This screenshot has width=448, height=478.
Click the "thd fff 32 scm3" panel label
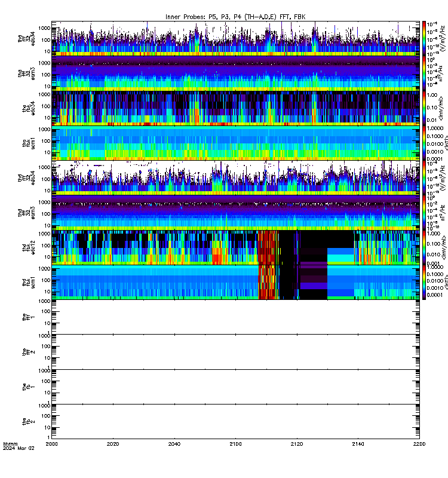click(26, 213)
